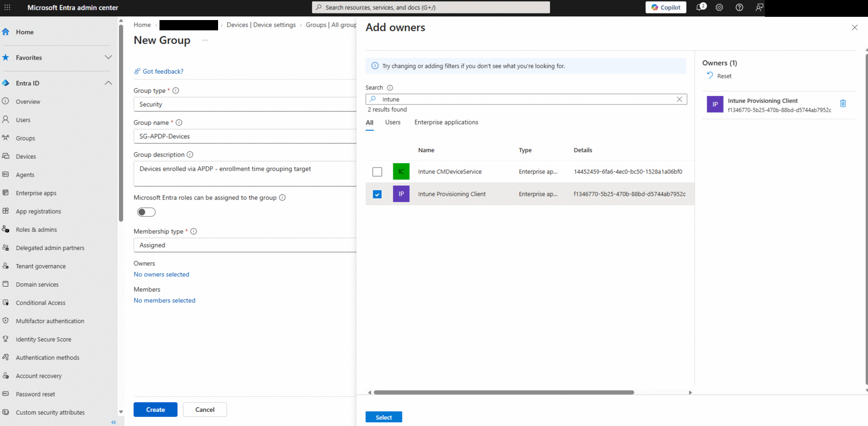The height and width of the screenshot is (426, 868).
Task: Show info tooltip for Group type
Action: tap(176, 91)
